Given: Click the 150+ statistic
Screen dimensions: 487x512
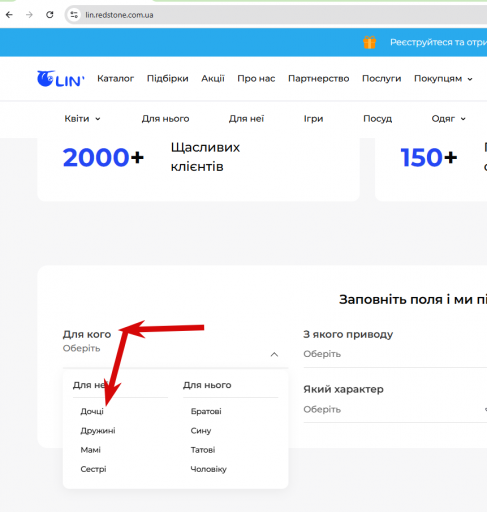Looking at the screenshot, I should [x=429, y=157].
